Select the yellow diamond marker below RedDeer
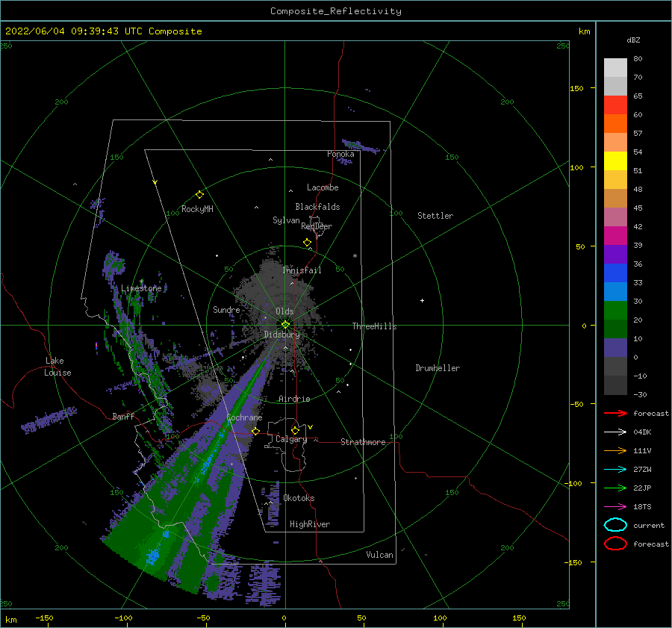672x628 pixels. pyautogui.click(x=308, y=243)
